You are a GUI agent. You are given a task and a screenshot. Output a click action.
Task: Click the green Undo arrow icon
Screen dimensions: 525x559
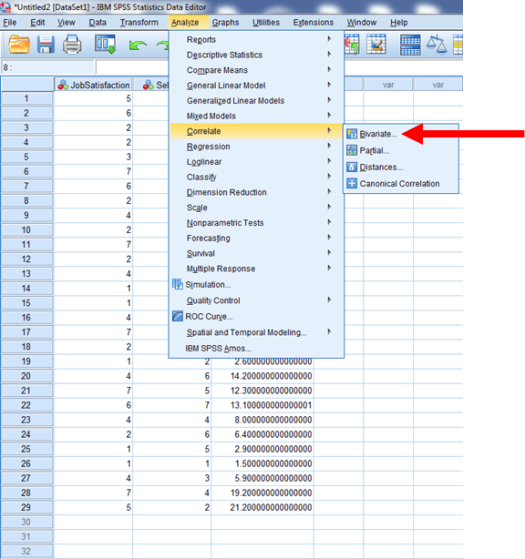click(138, 46)
